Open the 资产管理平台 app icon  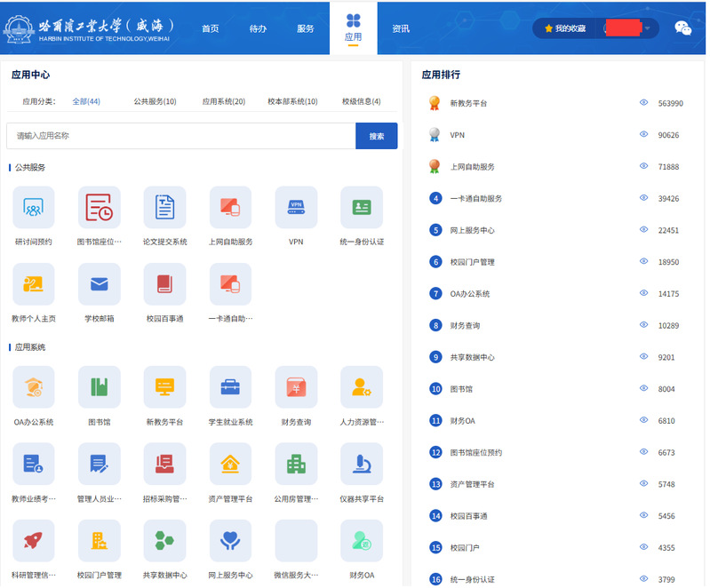coord(230,464)
